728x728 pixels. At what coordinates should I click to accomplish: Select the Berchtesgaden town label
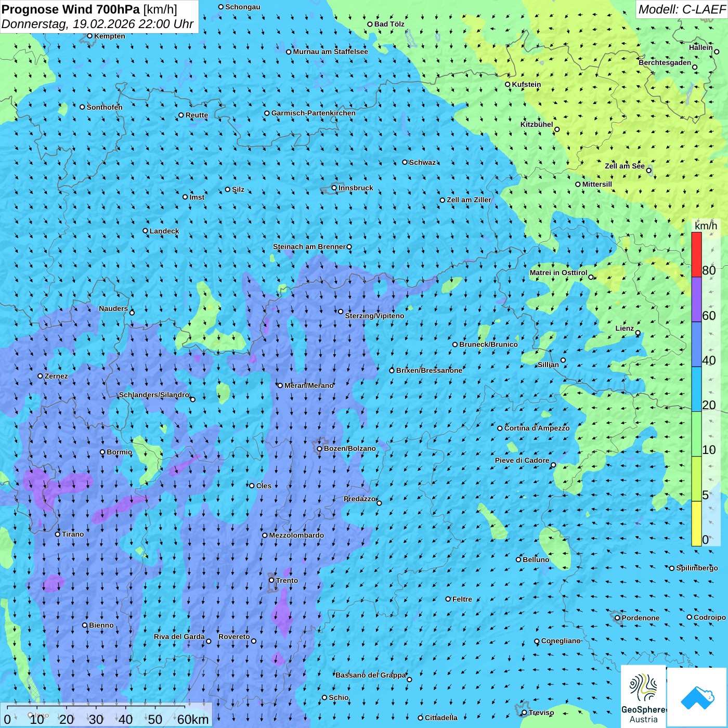(665, 62)
